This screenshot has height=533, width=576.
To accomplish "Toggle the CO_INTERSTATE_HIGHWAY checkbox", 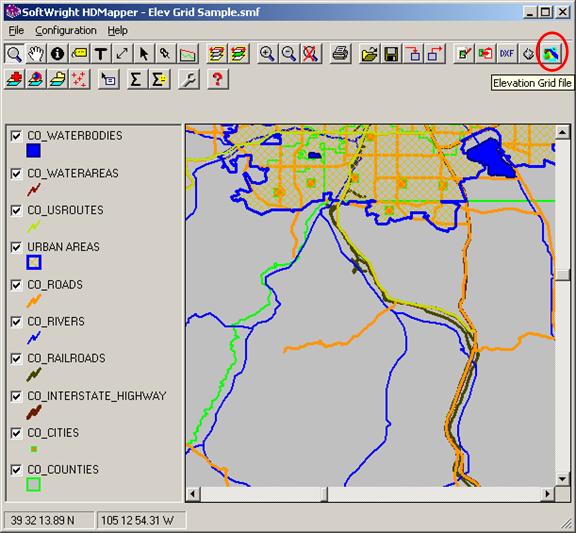I will pos(16,396).
